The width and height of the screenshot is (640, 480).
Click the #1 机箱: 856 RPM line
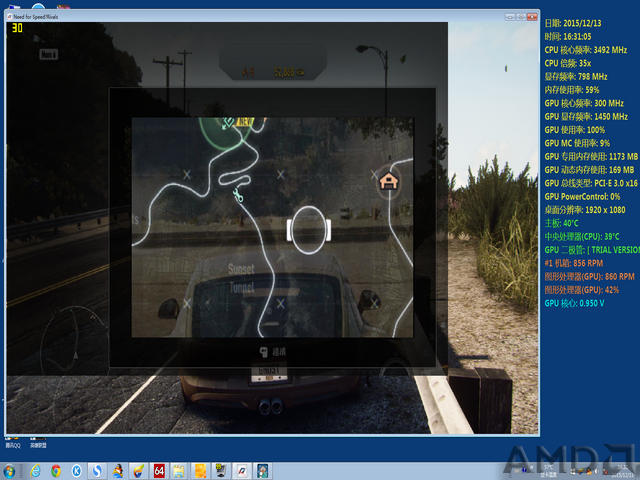573,263
